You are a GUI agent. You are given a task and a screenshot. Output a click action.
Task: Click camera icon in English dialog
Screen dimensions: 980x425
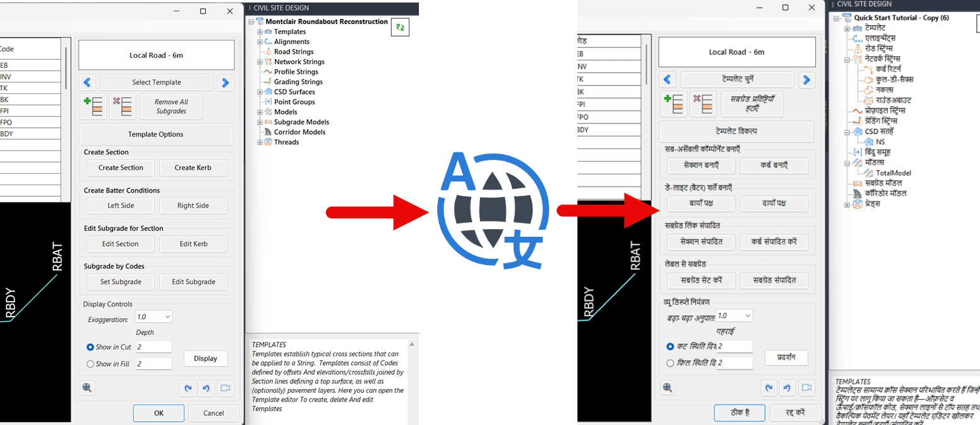pyautogui.click(x=225, y=388)
